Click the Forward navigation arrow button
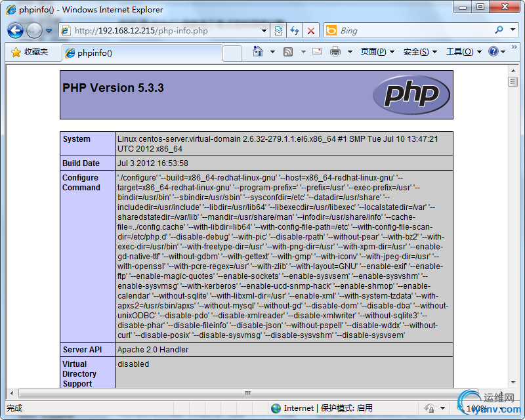This screenshot has height=420, width=525. (x=34, y=31)
